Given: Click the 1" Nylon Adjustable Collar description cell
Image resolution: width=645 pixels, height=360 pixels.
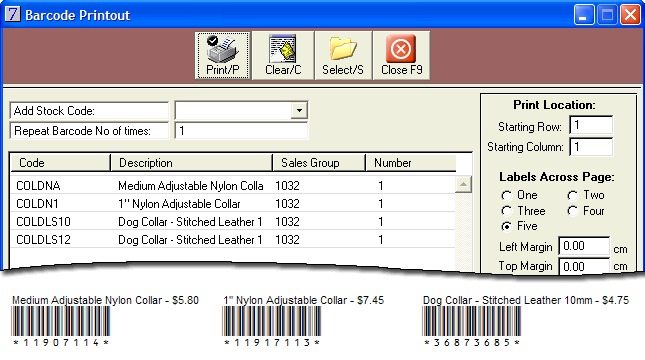Looking at the screenshot, I should (179, 204).
